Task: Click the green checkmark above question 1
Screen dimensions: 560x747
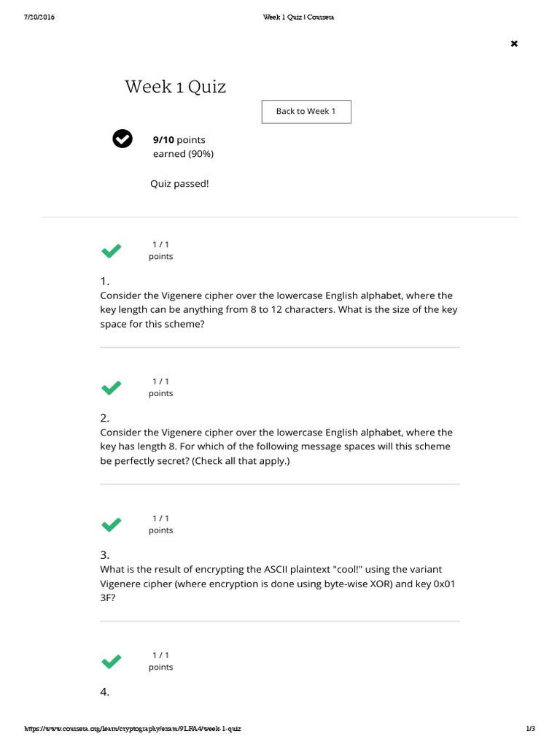Action: click(112, 252)
